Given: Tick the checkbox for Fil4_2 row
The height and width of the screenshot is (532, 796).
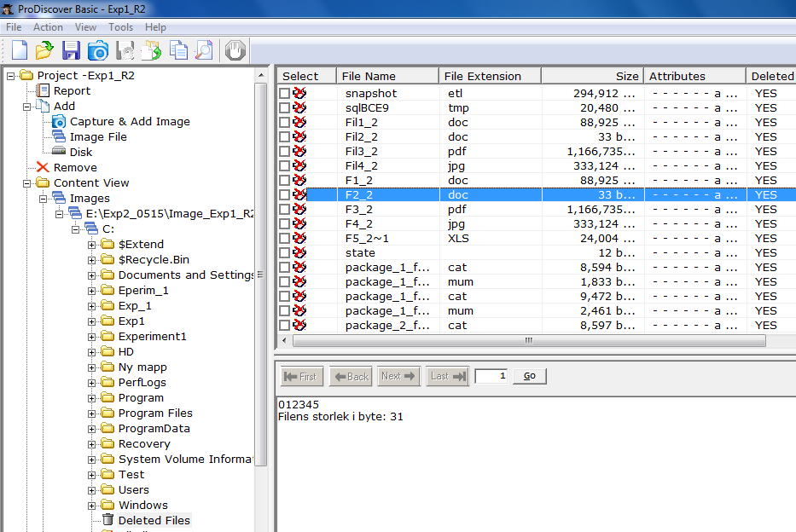Looking at the screenshot, I should [x=284, y=166].
